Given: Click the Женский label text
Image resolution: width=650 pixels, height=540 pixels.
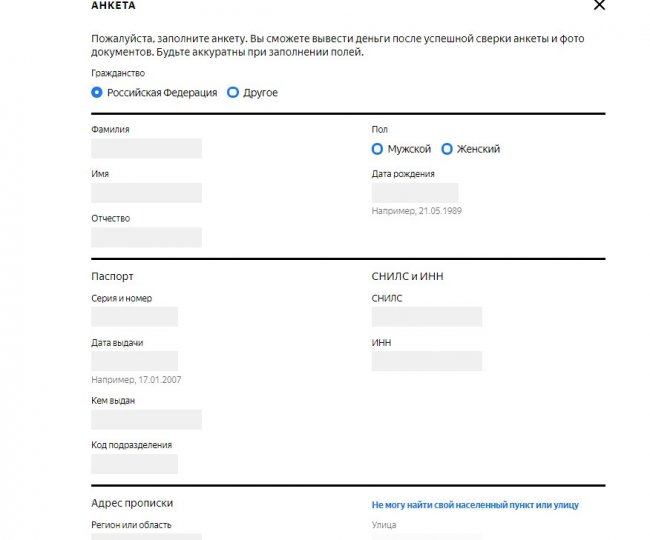Looking at the screenshot, I should coord(478,149).
